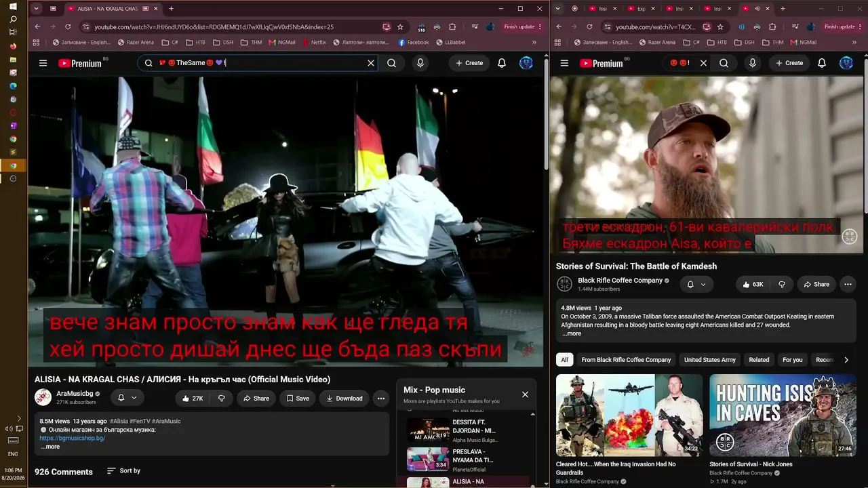Open notifications bell in right YouTube header

coord(822,63)
